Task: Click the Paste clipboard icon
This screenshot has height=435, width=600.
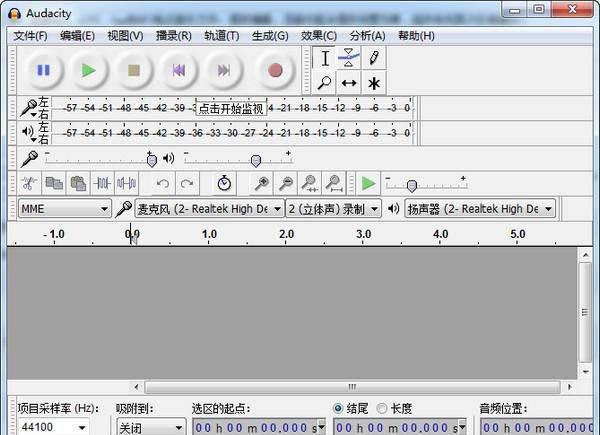Action: pos(78,184)
